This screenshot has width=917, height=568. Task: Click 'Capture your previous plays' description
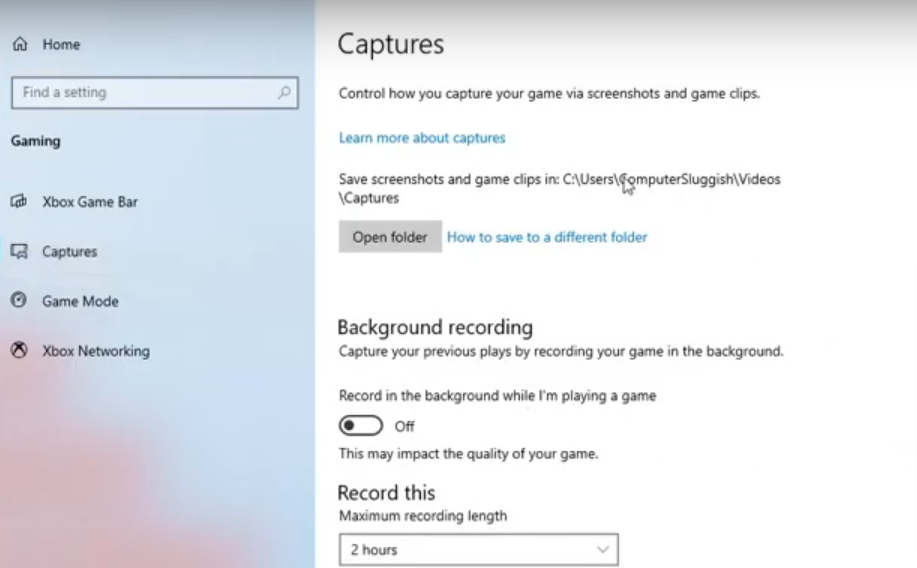tap(561, 352)
